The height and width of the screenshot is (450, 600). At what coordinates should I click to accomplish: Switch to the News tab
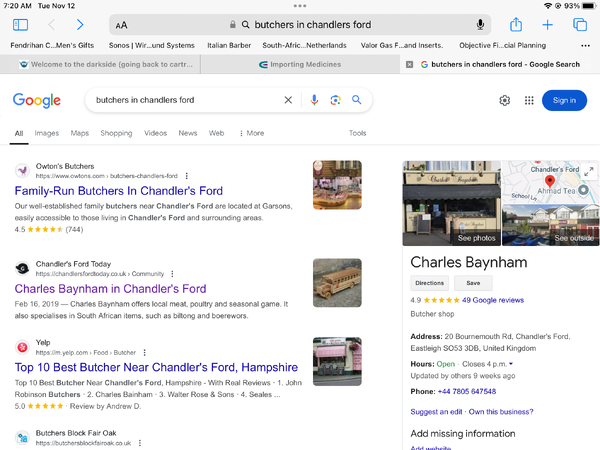188,133
